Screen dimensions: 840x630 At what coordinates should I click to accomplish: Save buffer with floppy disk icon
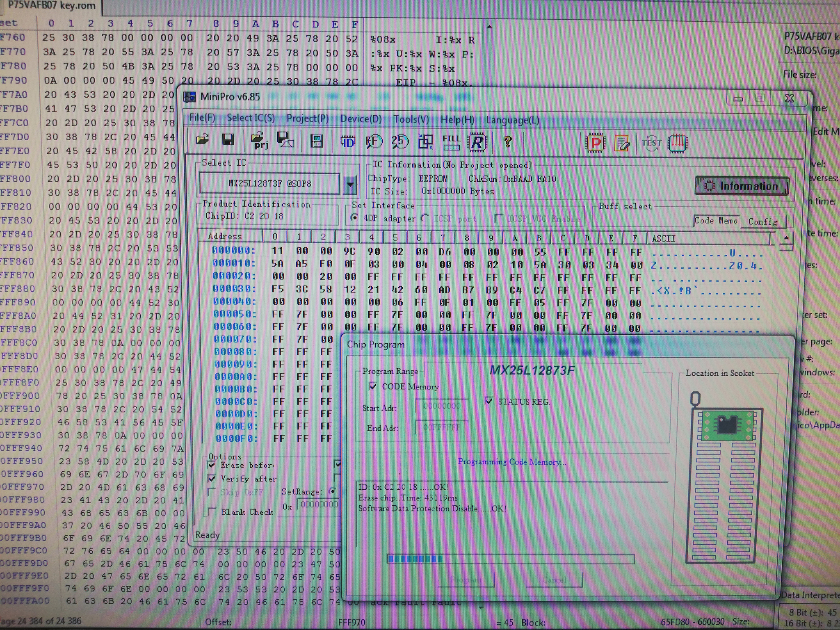(x=228, y=140)
